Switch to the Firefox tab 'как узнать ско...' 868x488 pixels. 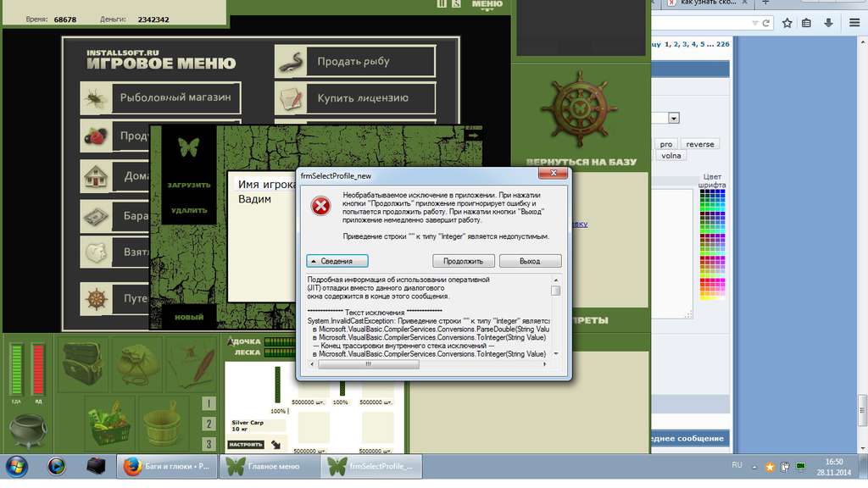(x=709, y=3)
